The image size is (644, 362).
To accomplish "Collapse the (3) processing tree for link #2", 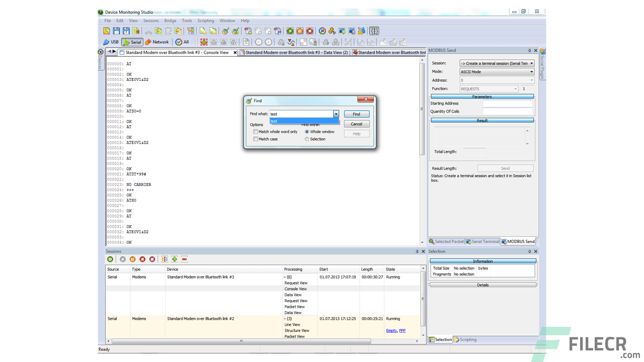I will tap(285, 319).
